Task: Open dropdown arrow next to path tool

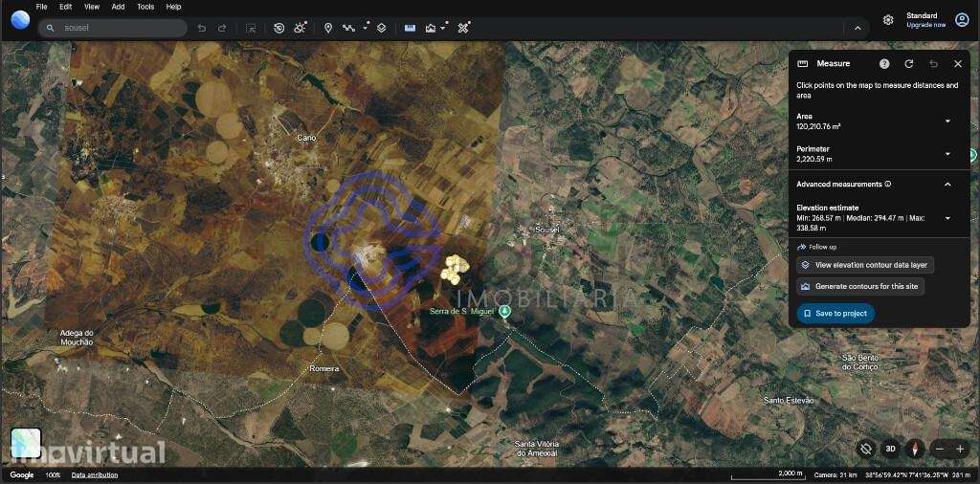Action: 365,28
